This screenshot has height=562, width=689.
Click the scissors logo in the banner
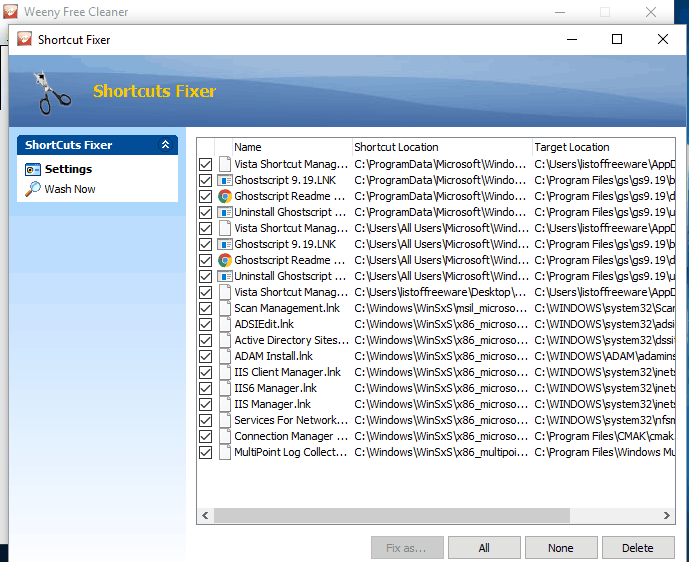52,93
